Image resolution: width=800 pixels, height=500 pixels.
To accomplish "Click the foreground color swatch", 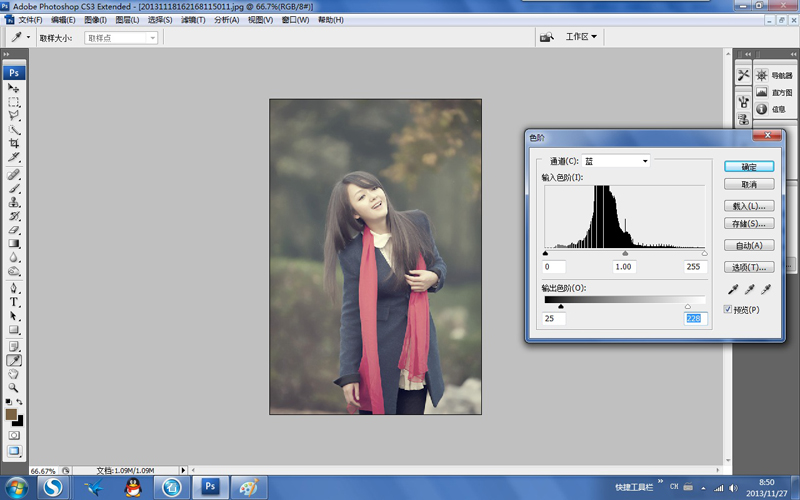I will (11, 414).
